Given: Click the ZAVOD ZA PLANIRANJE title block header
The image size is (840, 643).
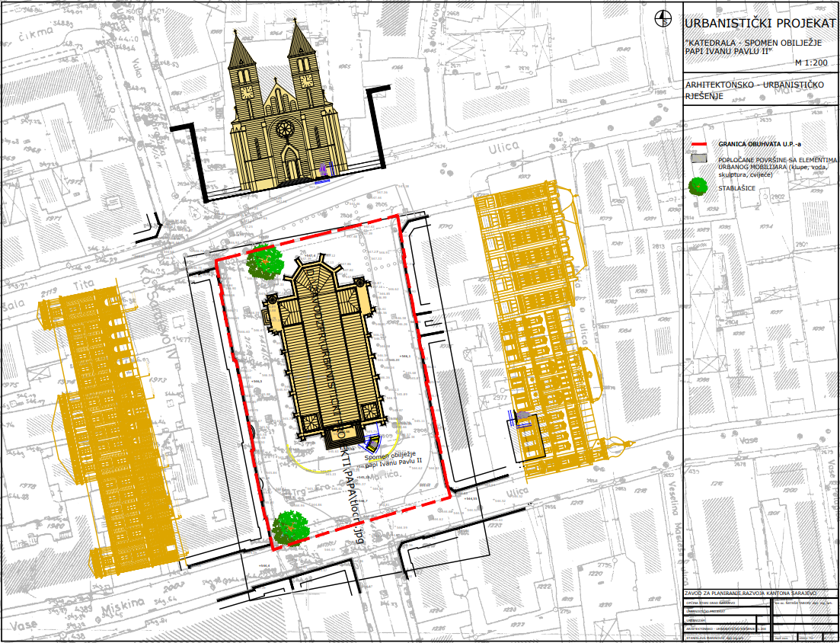Looking at the screenshot, I should 749,592.
